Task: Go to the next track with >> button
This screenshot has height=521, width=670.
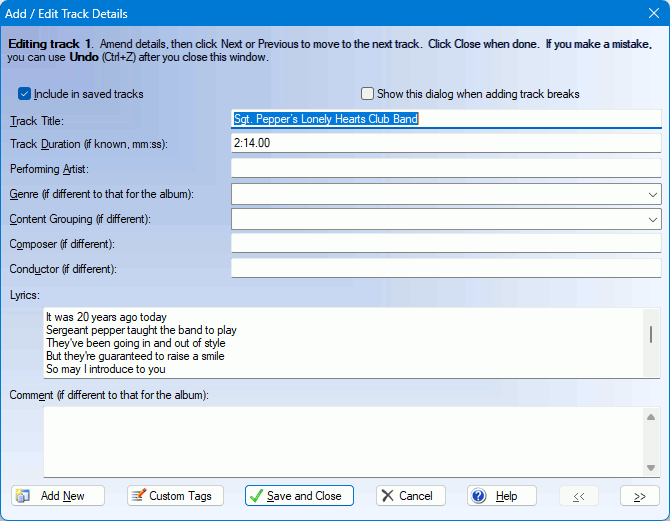Action: click(x=640, y=496)
